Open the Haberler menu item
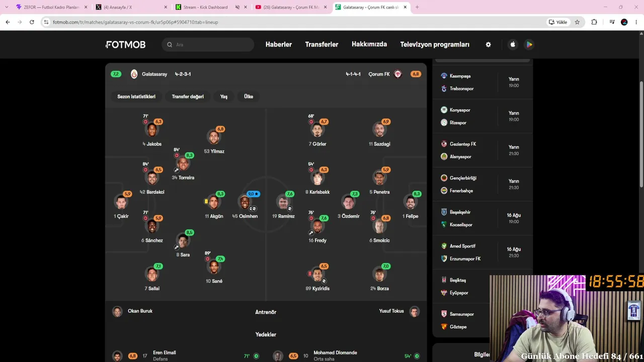 click(279, 44)
